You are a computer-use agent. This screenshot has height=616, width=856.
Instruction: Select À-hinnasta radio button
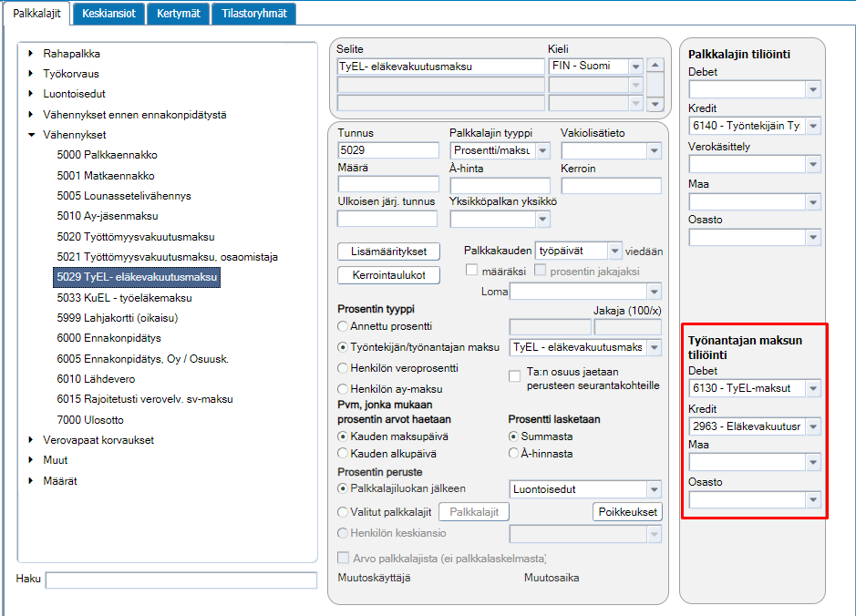[x=513, y=454]
